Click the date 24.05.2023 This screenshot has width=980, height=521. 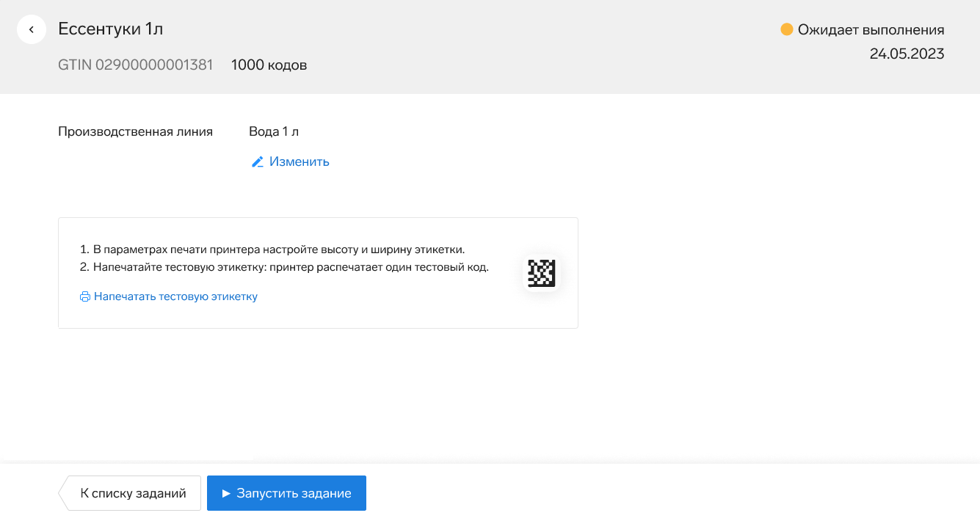coord(907,54)
